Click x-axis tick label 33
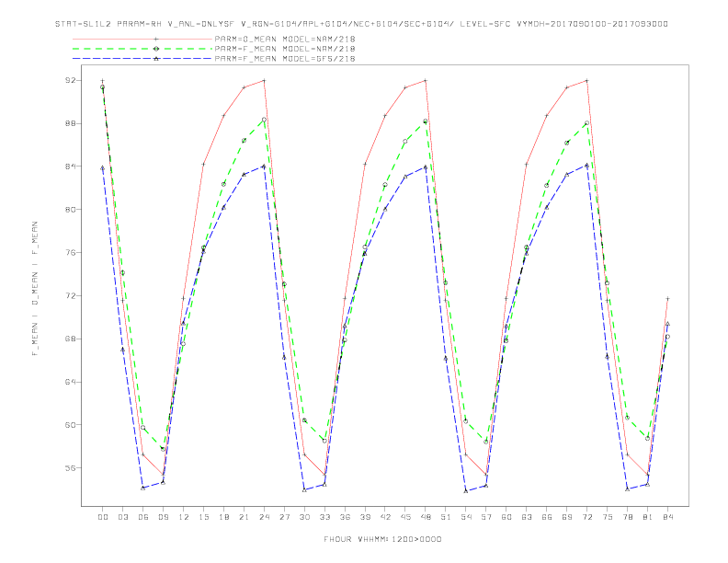The image size is (728, 563). point(324,517)
